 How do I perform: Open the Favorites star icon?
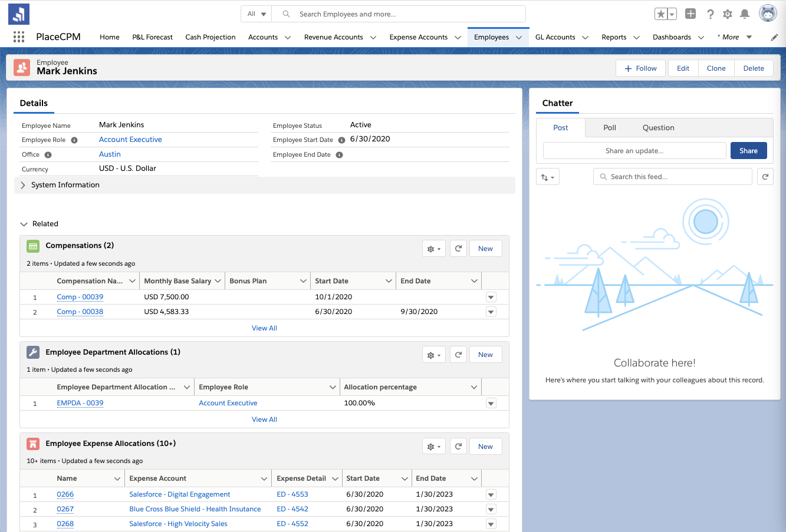click(661, 14)
